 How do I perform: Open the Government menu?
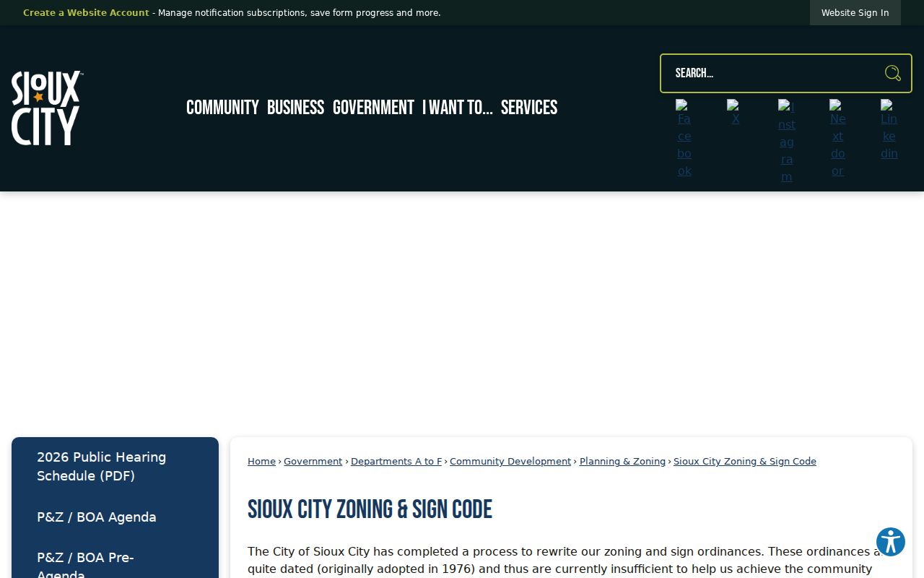click(x=373, y=108)
